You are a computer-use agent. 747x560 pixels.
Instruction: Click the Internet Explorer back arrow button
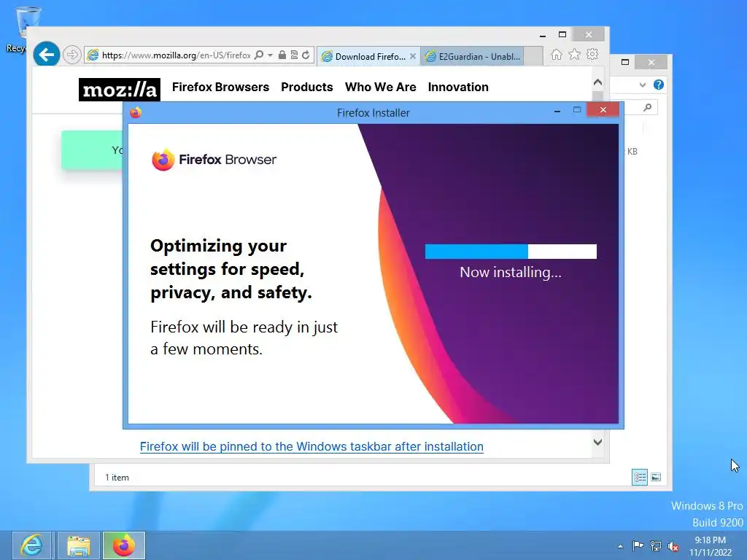(46, 55)
